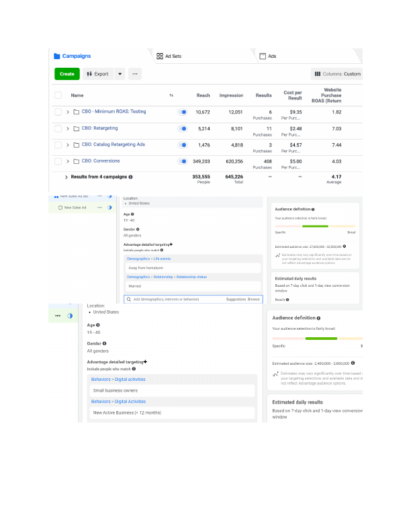This screenshot has width=411, height=532.
Task: Click the Export button
Action: pyautogui.click(x=98, y=74)
